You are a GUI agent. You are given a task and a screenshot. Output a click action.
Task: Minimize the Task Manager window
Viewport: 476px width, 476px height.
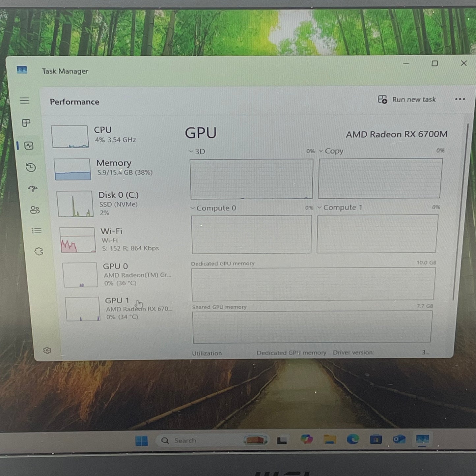coord(406,63)
